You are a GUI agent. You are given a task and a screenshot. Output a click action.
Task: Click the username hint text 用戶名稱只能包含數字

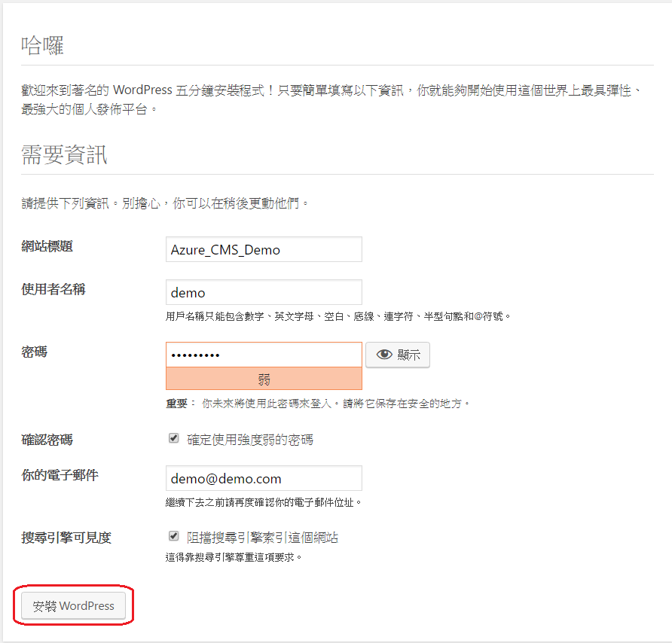[338, 316]
